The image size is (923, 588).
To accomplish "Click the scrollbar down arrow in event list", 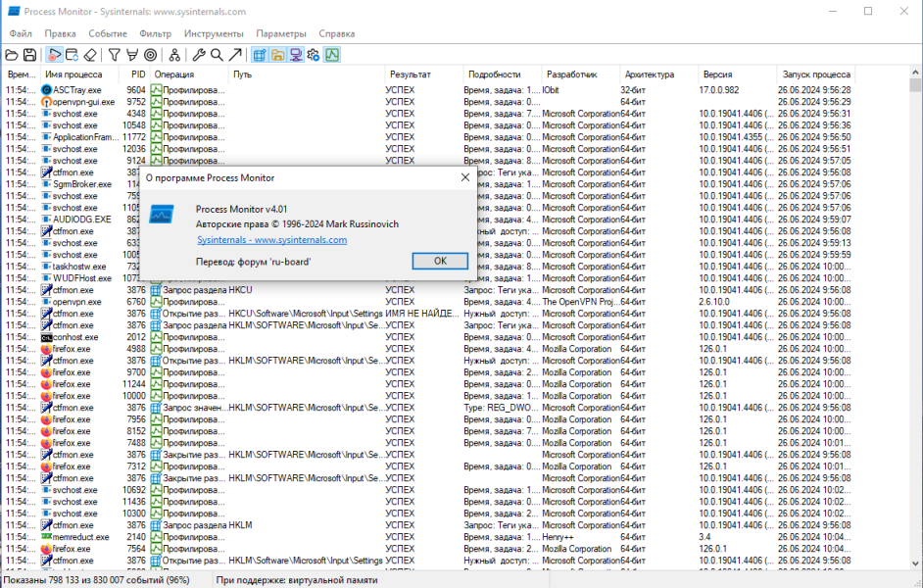I will pyautogui.click(x=915, y=563).
